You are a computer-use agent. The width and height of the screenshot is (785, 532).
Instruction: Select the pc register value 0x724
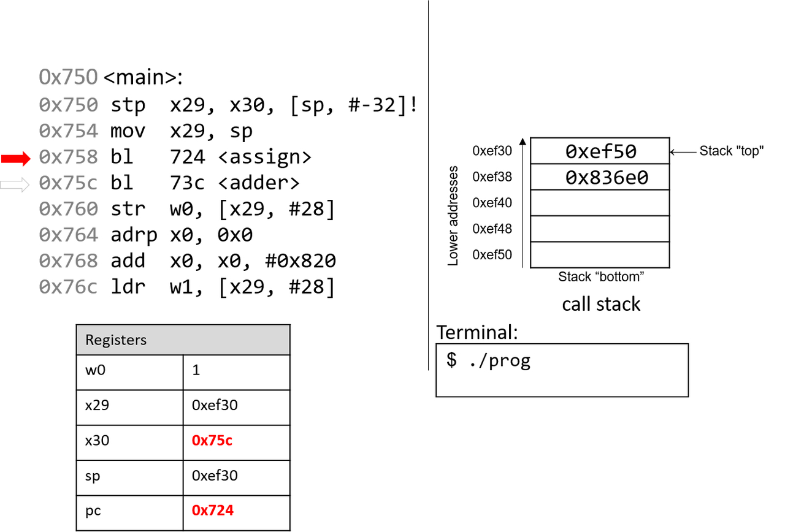point(212,510)
